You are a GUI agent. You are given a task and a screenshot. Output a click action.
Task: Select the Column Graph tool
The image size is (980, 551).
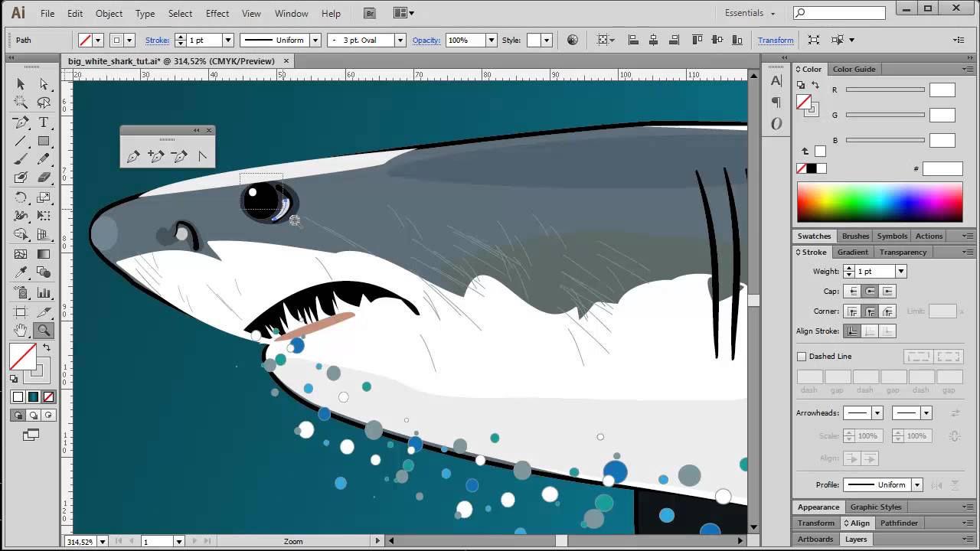click(44, 292)
